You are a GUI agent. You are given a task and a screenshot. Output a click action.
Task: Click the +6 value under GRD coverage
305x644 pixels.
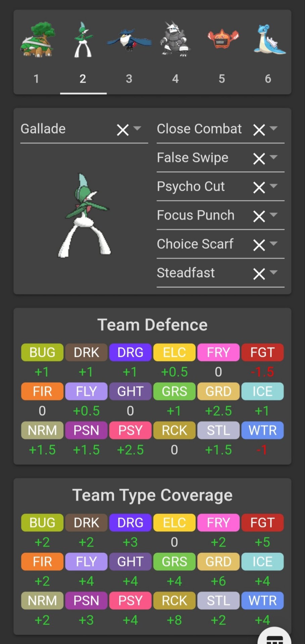pyautogui.click(x=218, y=581)
